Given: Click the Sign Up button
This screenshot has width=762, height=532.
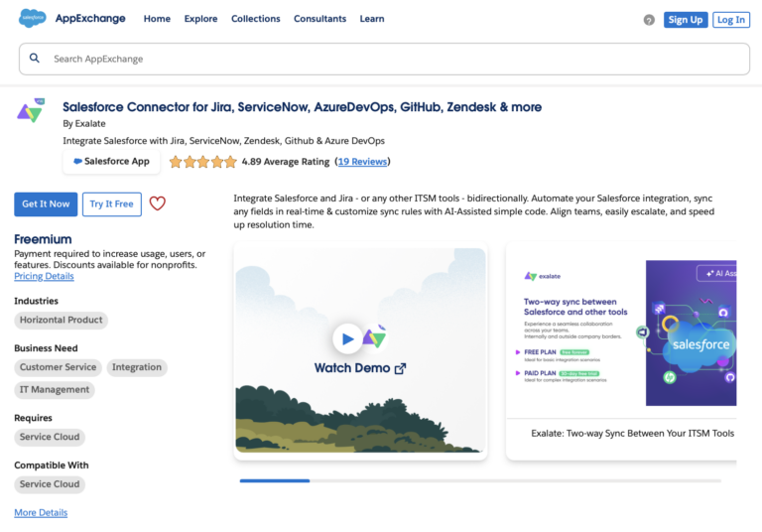Looking at the screenshot, I should pos(685,20).
